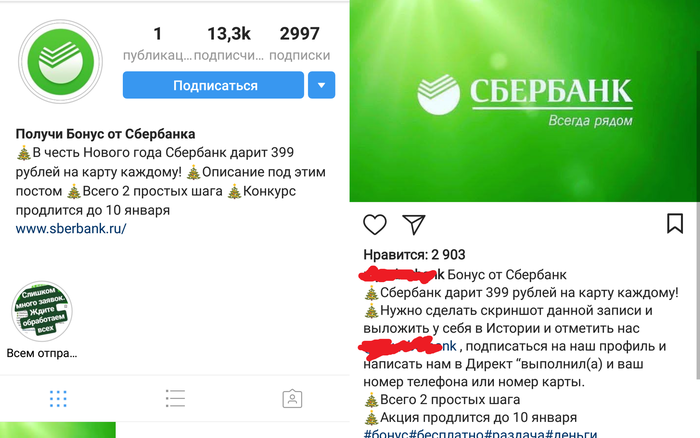The height and width of the screenshot is (438, 700).
Task: Share the post via paper plane icon
Action: pyautogui.click(x=413, y=224)
